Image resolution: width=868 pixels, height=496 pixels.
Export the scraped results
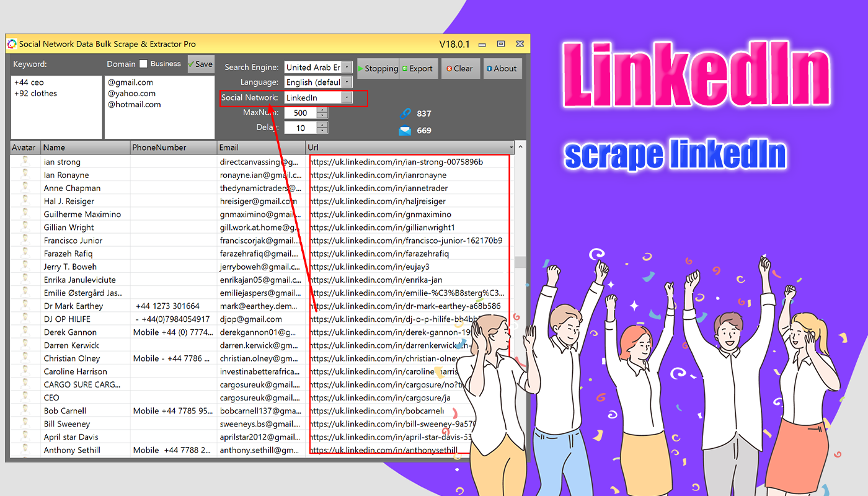(x=418, y=69)
